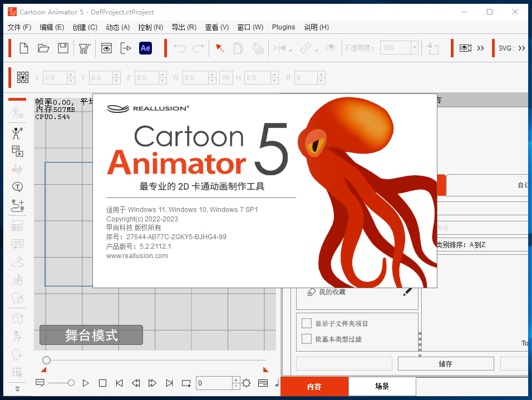This screenshot has width=532, height=400.
Task: Enable the 显示子文件夹项目 checkbox
Action: [306, 323]
